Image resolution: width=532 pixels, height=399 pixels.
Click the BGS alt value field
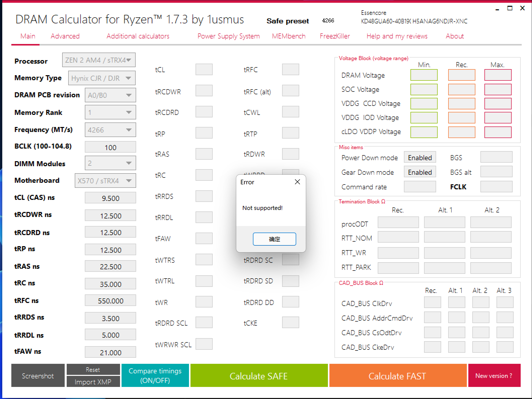[496, 171]
